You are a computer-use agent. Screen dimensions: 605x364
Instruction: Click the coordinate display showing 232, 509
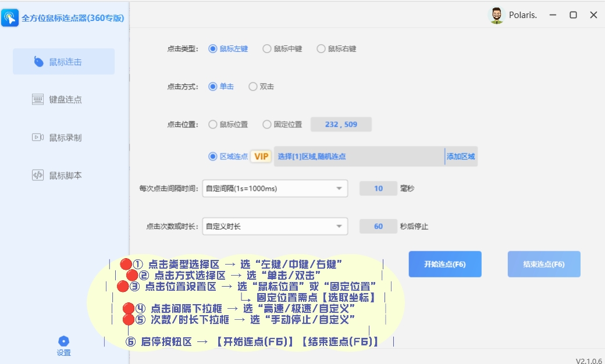tap(341, 124)
